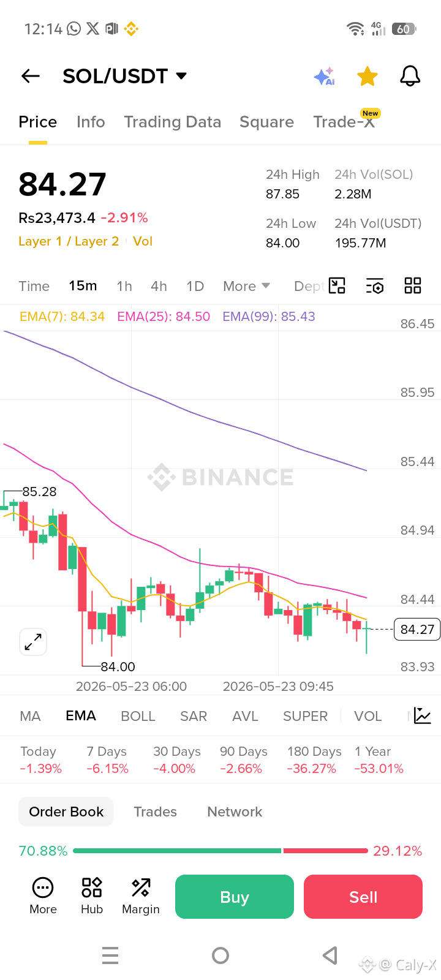
Task: Toggle the yellow favorite star
Action: click(x=367, y=77)
